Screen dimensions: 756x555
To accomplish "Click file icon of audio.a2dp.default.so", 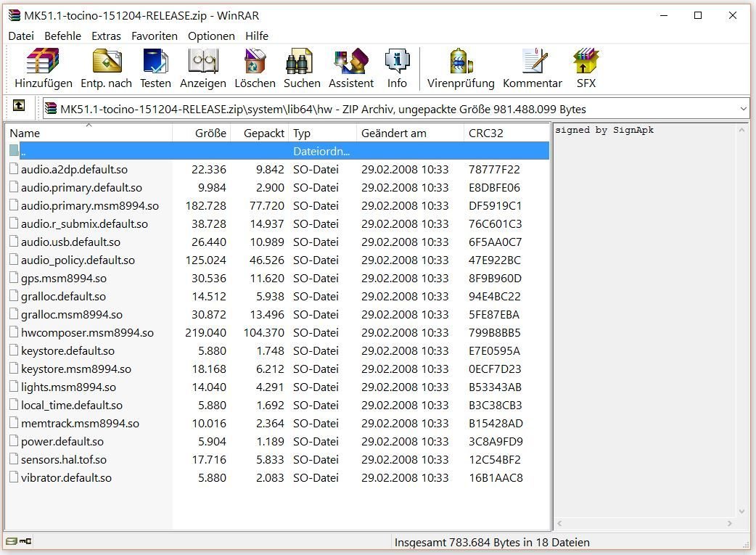I will point(14,169).
